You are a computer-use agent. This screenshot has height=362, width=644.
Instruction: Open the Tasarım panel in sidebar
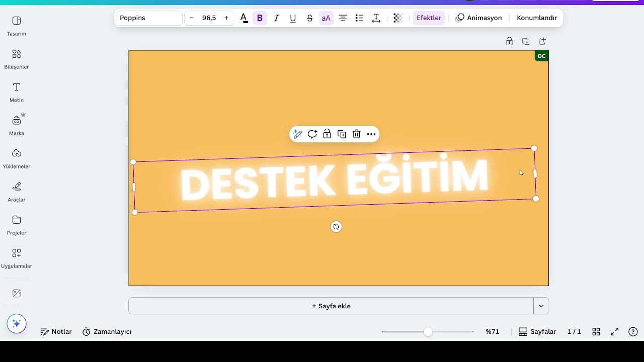17,26
